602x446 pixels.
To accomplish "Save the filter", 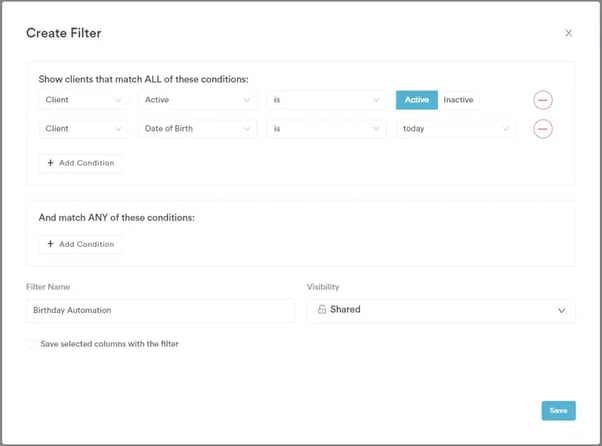I will [x=558, y=411].
